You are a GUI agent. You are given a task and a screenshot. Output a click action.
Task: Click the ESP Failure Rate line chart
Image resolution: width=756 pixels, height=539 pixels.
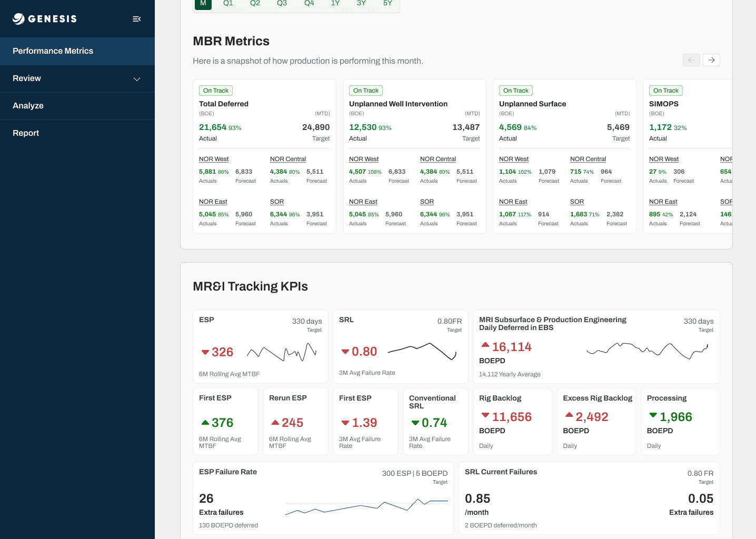366,506
